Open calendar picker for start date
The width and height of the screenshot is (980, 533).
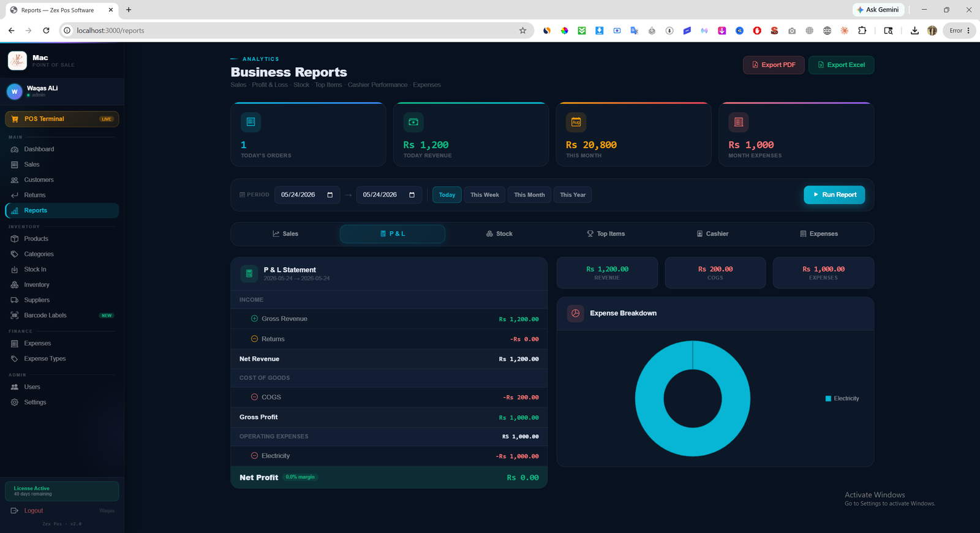[x=330, y=195]
